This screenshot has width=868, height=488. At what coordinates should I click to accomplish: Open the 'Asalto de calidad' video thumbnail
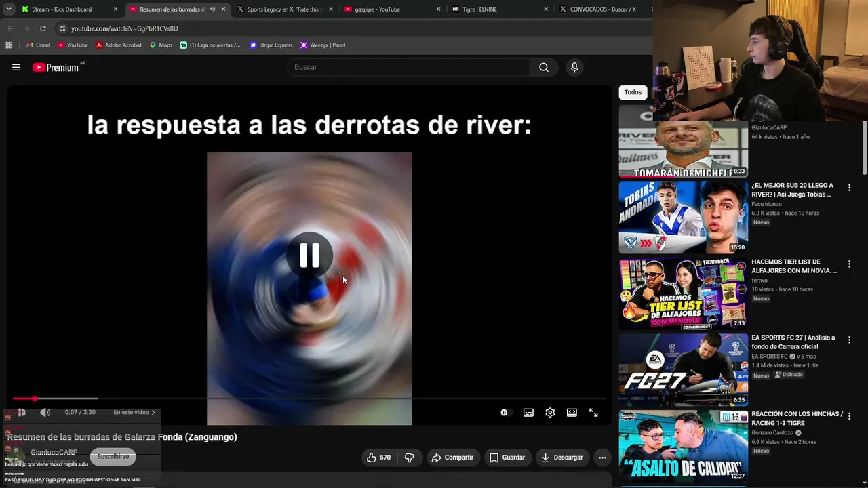click(x=683, y=446)
